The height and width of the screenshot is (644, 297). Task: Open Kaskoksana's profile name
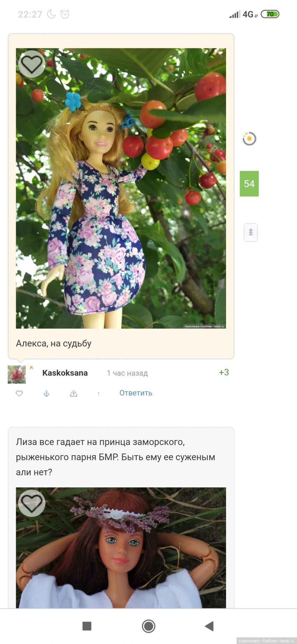coord(65,373)
